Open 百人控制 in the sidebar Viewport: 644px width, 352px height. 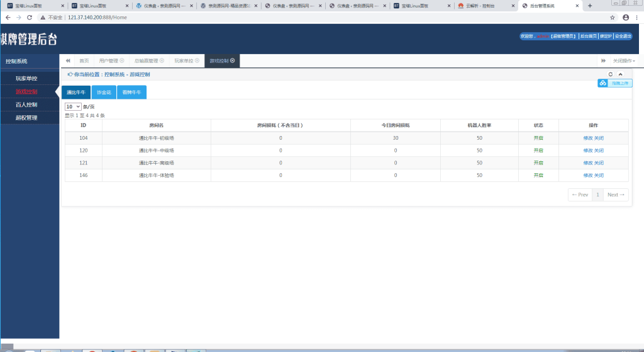tap(26, 105)
